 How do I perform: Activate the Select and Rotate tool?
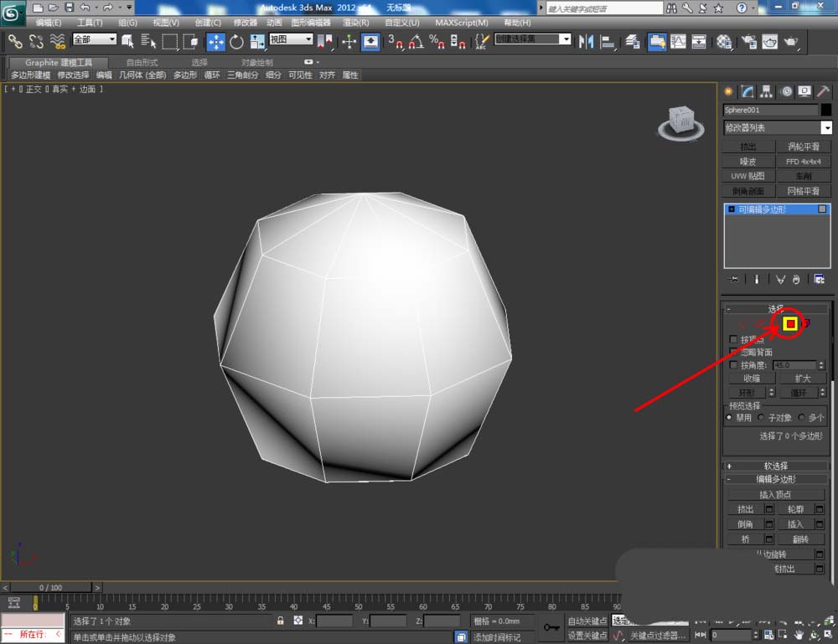pyautogui.click(x=236, y=41)
